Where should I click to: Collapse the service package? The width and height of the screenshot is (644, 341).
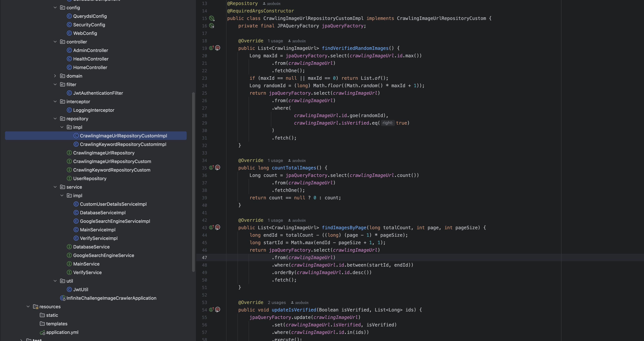(55, 187)
